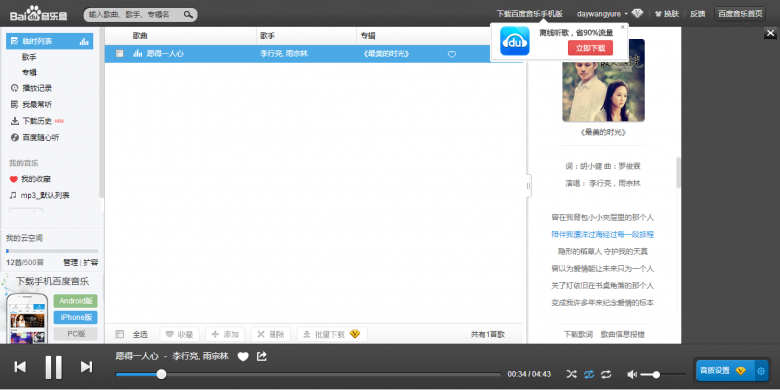The width and height of the screenshot is (780, 390).
Task: Click the artist 李行亮, 雨宗林 in song row
Action: coord(284,54)
